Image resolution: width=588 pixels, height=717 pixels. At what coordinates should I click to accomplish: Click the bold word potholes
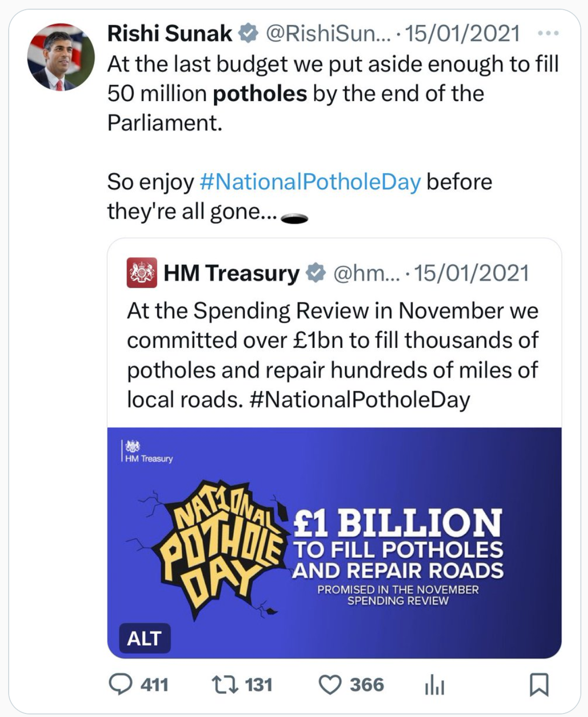coord(260,94)
